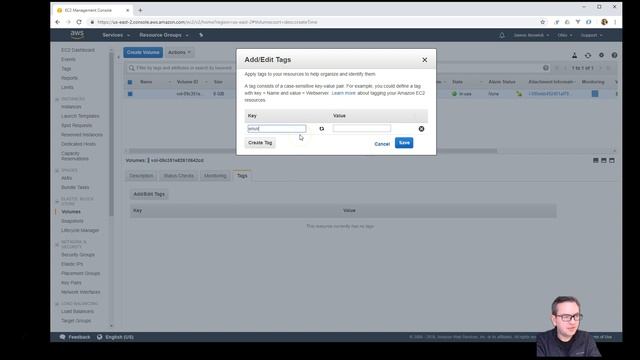Open Elastic IPs in the sidebar
Image resolution: width=640 pixels, height=360 pixels.
(x=72, y=264)
